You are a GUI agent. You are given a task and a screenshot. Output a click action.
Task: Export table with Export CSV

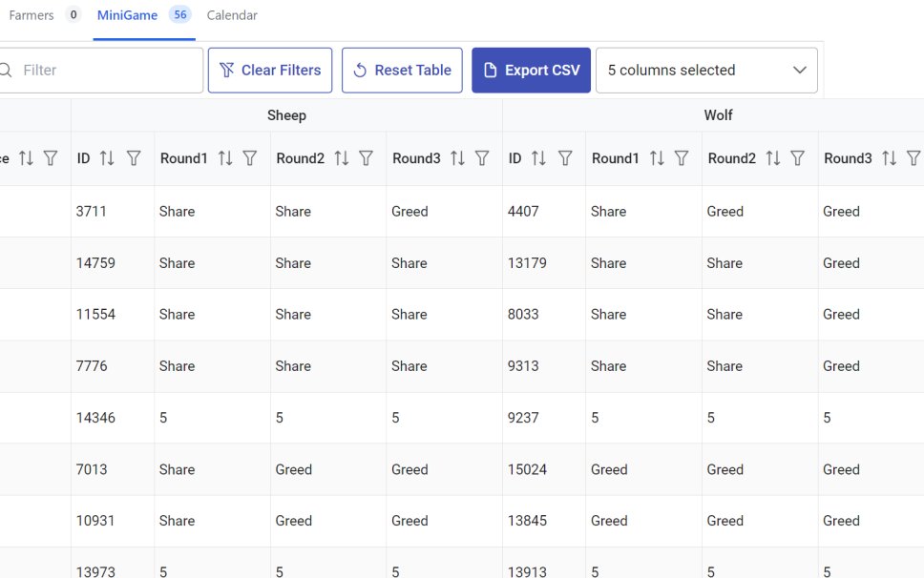(531, 70)
